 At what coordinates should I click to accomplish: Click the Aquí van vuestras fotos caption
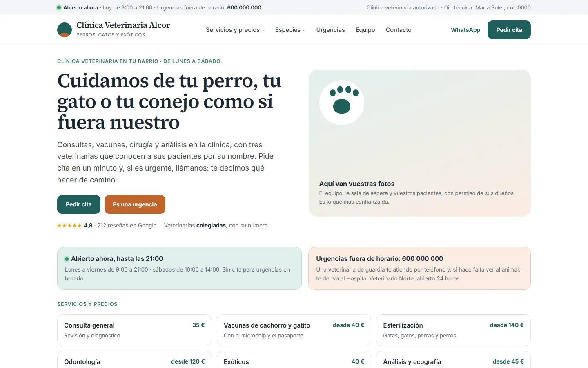click(x=357, y=184)
